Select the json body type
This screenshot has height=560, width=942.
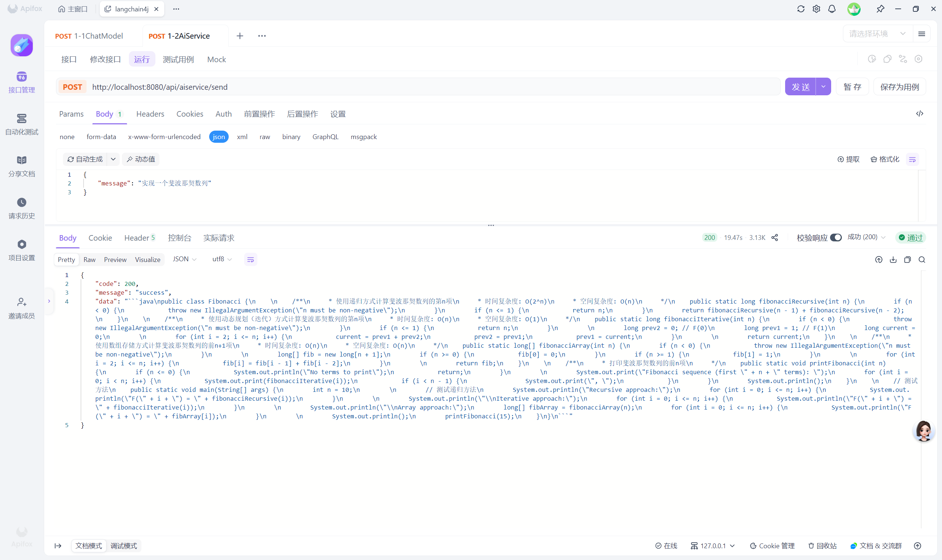[x=219, y=137]
